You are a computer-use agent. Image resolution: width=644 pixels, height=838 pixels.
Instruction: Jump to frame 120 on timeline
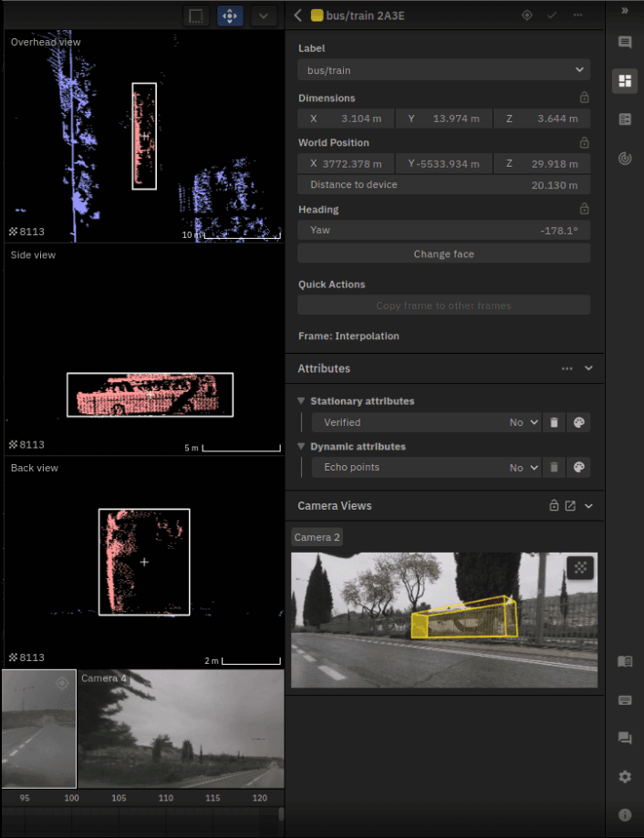(260, 798)
